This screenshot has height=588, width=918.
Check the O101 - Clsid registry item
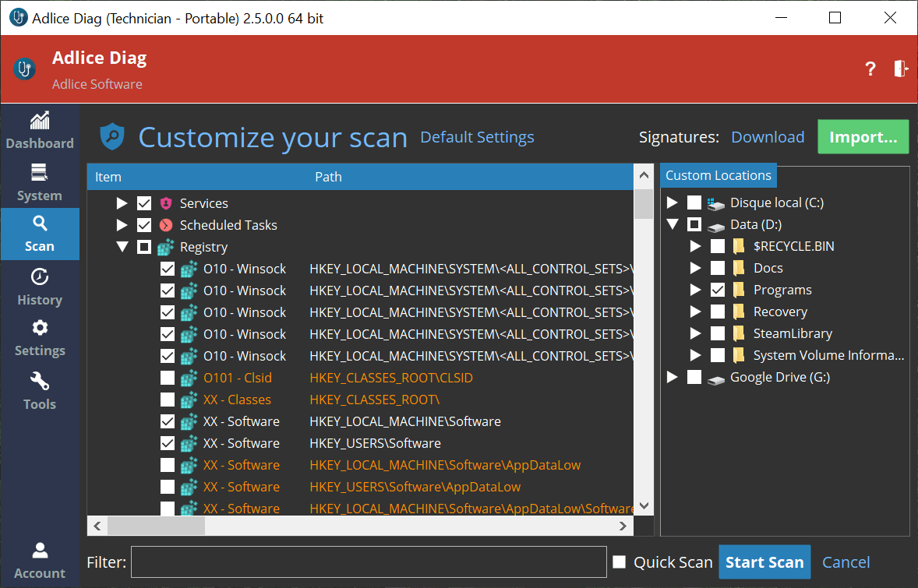(x=168, y=378)
